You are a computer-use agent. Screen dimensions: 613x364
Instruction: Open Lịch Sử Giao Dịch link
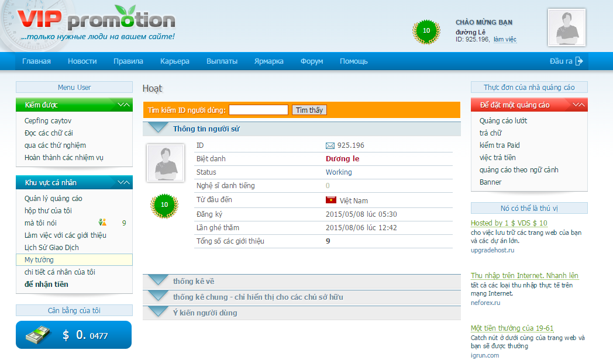pyautogui.click(x=51, y=247)
